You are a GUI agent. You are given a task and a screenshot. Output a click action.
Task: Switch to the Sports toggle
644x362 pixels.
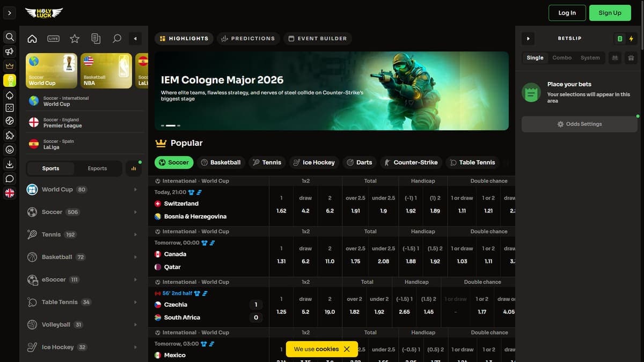click(x=50, y=168)
